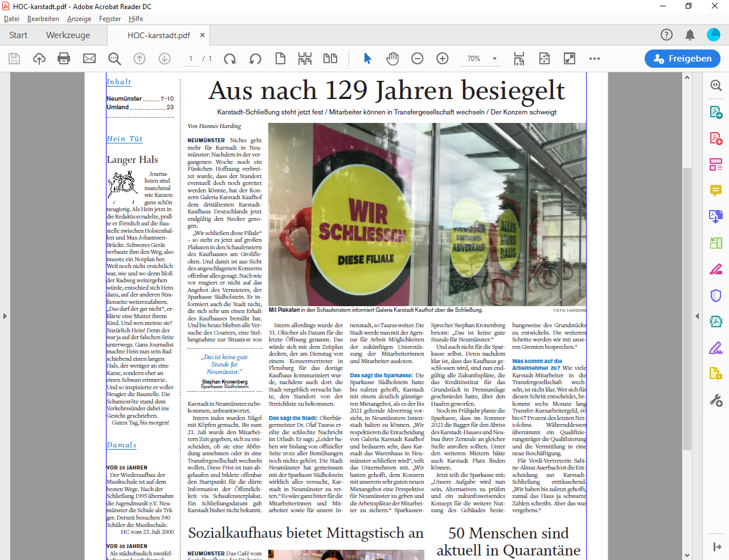
Task: Open the Hilfe menu
Action: (136, 19)
